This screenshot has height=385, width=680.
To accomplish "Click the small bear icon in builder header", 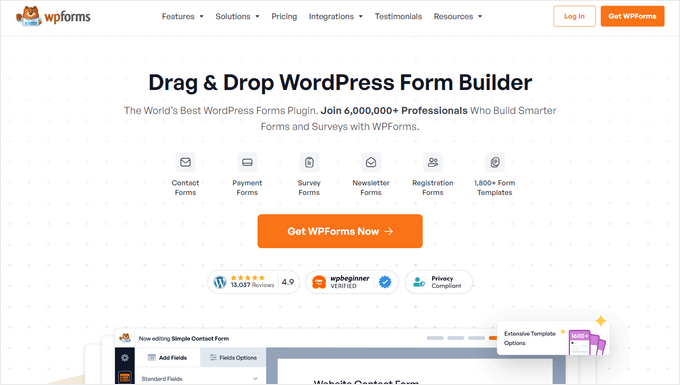I will pos(125,338).
